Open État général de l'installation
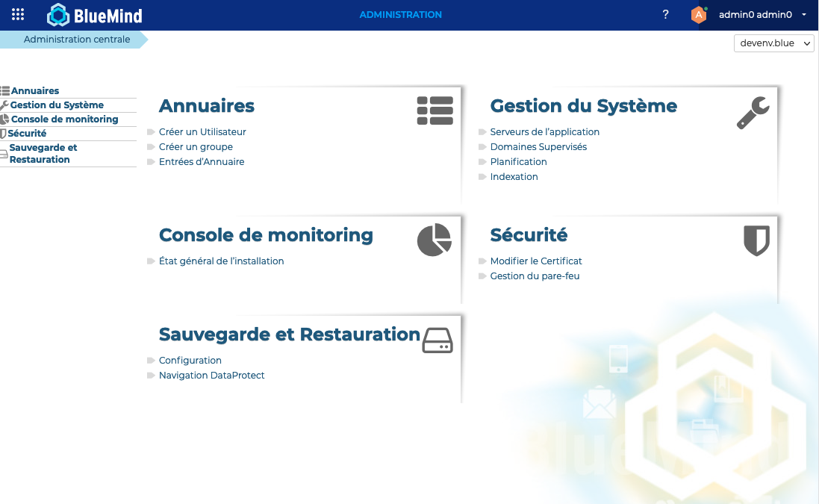The image size is (819, 504). click(221, 261)
